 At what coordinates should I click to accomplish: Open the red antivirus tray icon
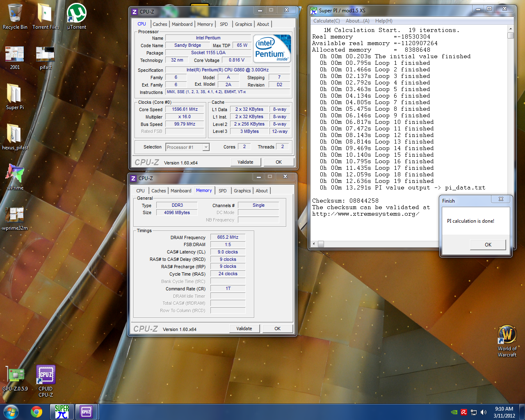464,412
